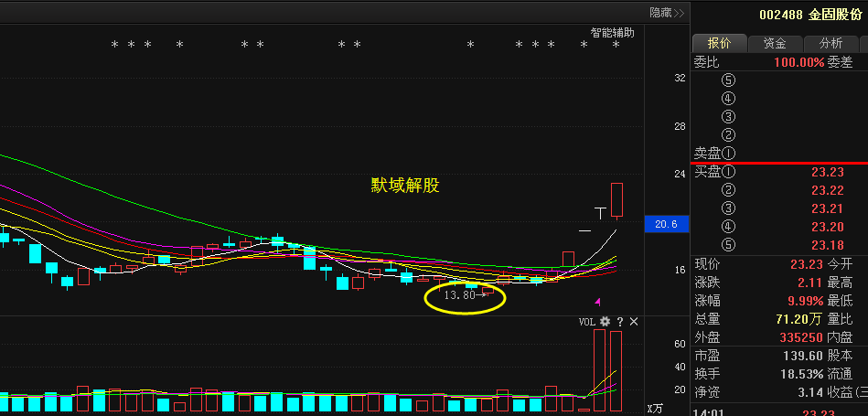Click the 股本 label

point(841,355)
